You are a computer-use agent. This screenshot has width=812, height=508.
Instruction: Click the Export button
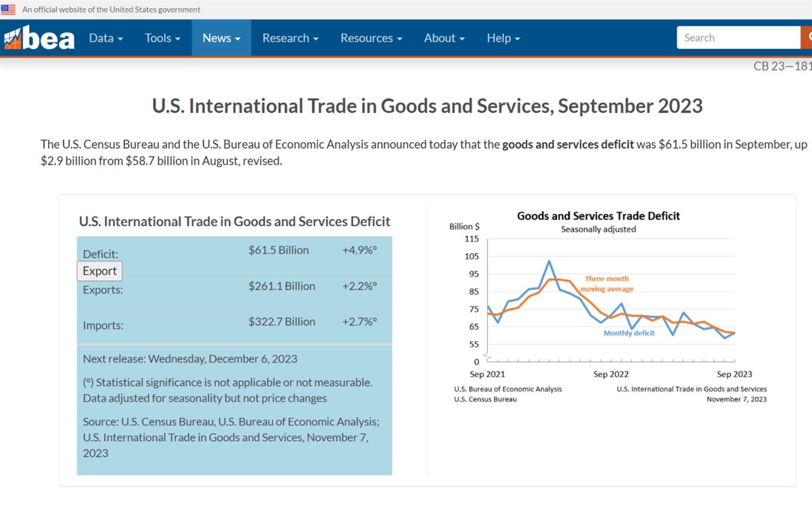99,271
